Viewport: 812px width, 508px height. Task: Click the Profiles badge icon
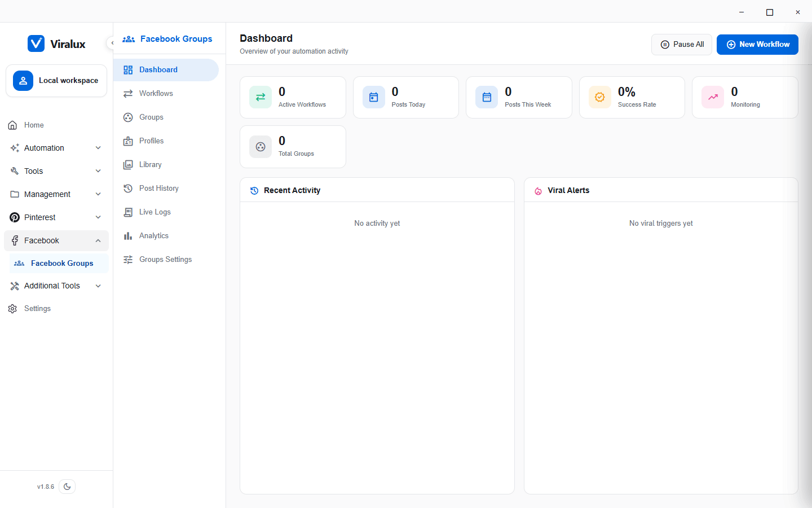pyautogui.click(x=128, y=141)
